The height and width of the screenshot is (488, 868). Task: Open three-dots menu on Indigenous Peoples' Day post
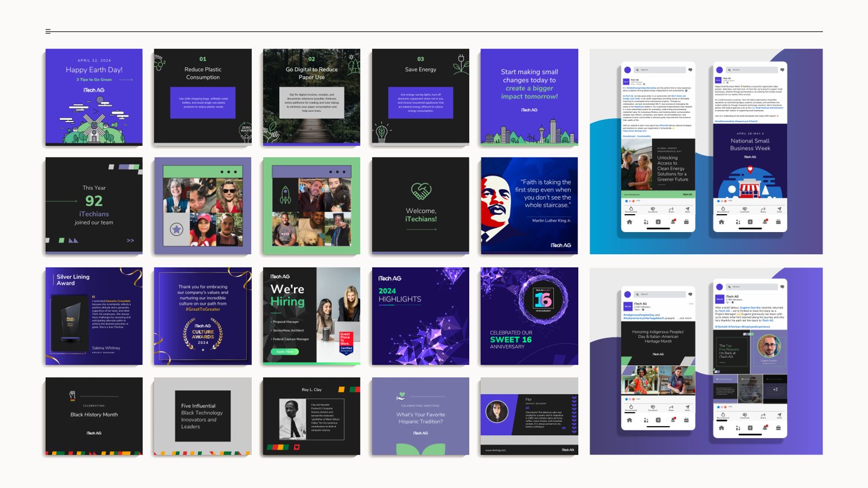[690, 303]
